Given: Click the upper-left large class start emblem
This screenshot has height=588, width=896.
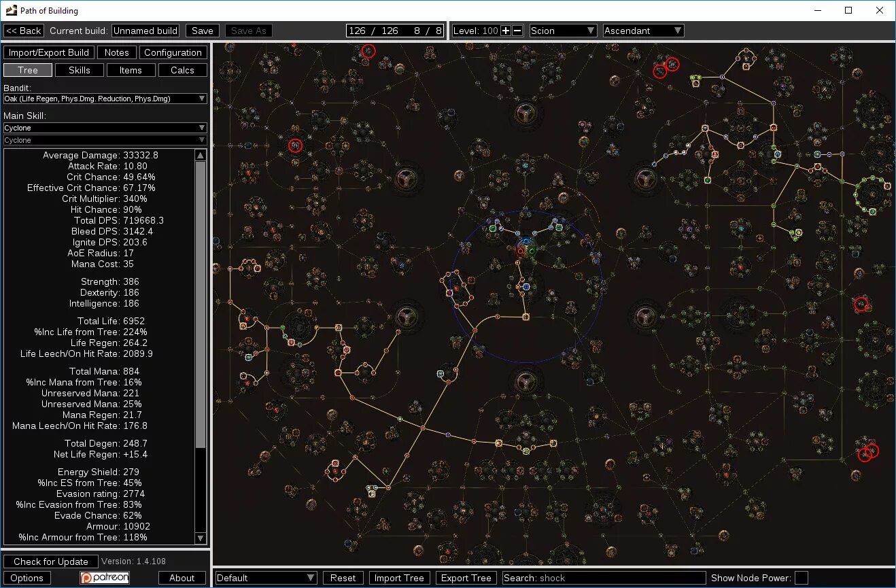Looking at the screenshot, I should click(406, 180).
